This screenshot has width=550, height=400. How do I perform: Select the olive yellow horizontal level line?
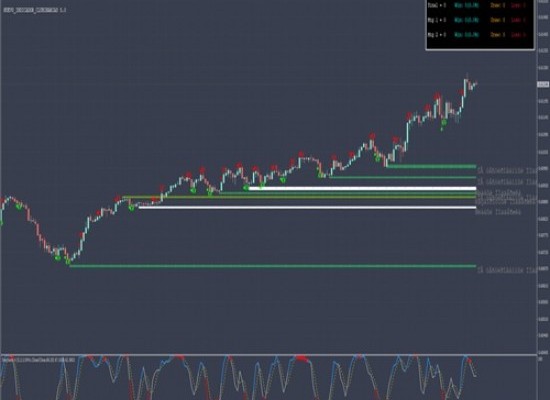point(299,197)
